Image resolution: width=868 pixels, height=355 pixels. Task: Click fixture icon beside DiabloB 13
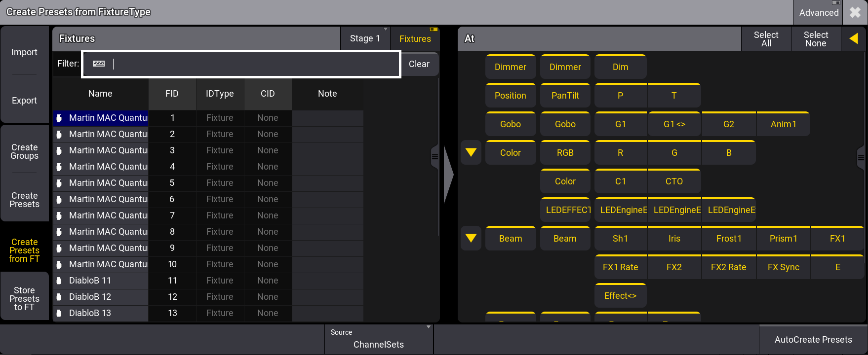pyautogui.click(x=59, y=313)
